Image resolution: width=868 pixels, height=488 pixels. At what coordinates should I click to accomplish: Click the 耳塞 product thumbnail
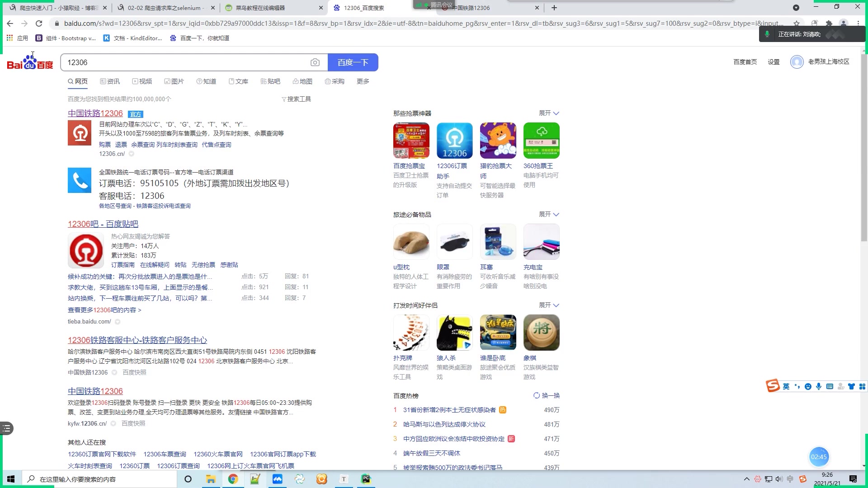pos(498,242)
